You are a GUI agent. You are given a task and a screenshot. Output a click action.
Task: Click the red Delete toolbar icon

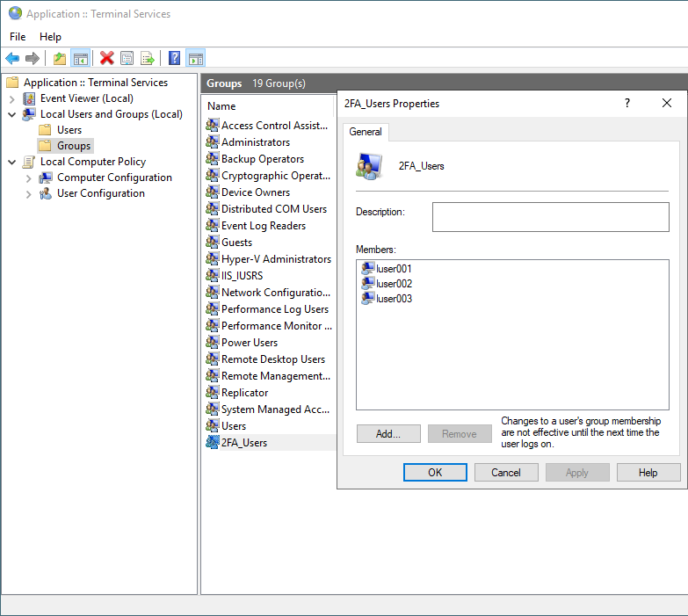coord(107,59)
